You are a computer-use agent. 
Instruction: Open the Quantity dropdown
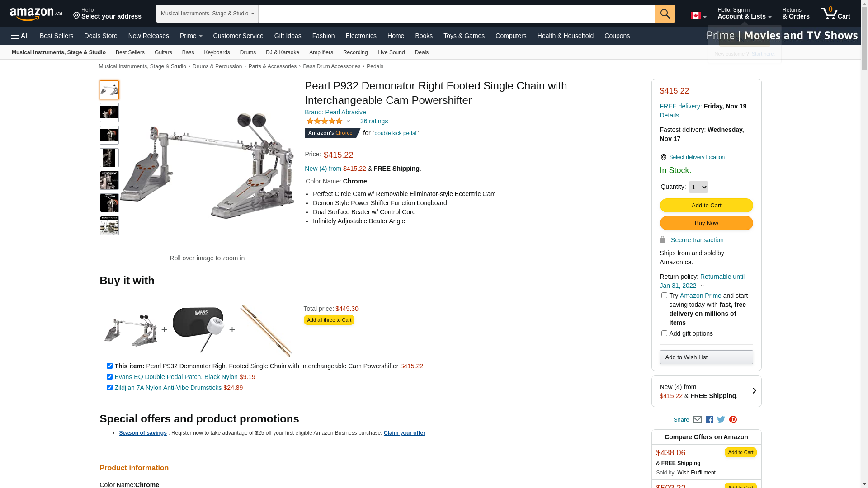point(698,187)
